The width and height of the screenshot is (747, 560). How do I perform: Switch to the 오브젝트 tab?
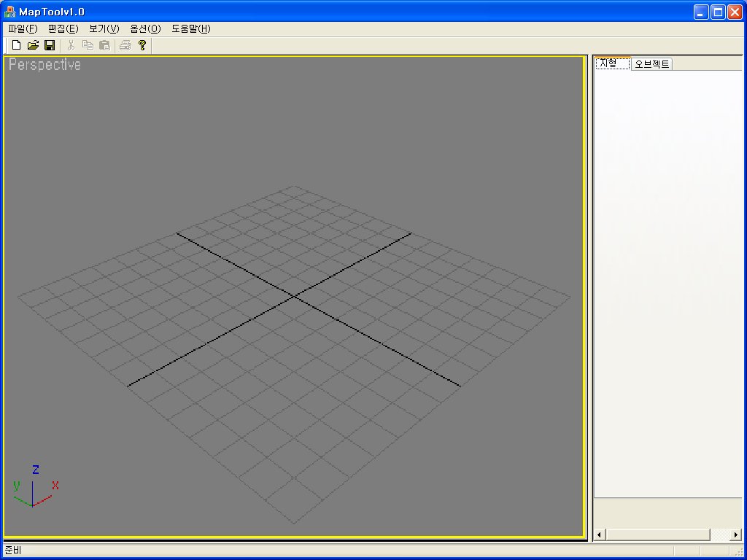tap(651, 64)
